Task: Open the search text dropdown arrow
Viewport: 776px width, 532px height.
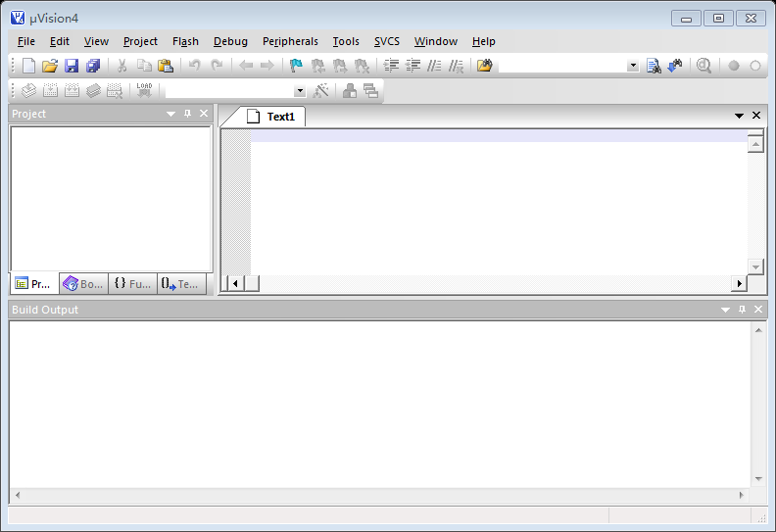Action: [x=633, y=66]
